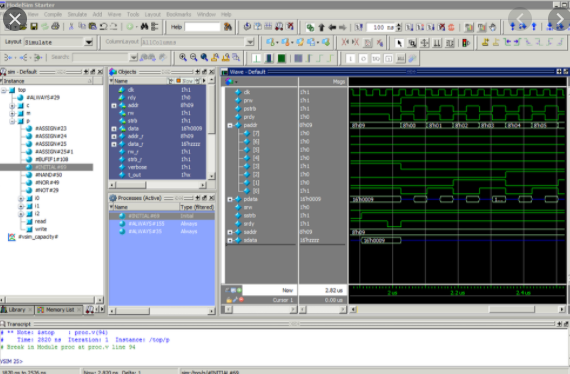Click the Run icon right of the run length

point(409,27)
